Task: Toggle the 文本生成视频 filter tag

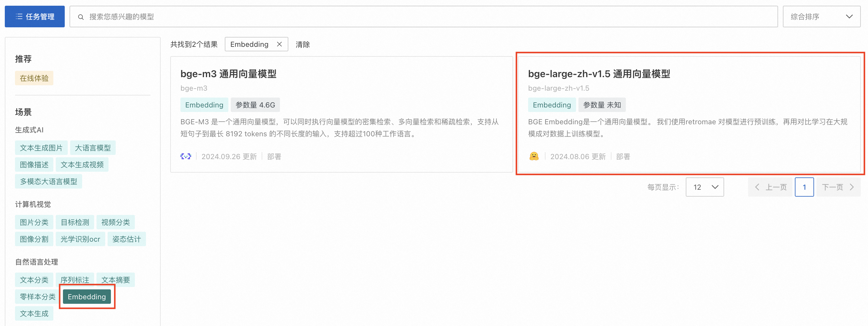Action: tap(82, 165)
